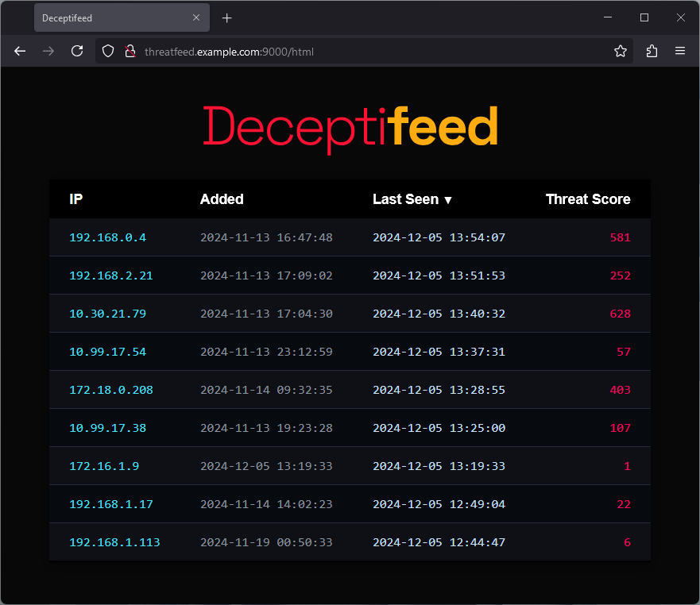This screenshot has width=700, height=605.
Task: Click the shield tracking protection icon
Action: pyautogui.click(x=110, y=51)
